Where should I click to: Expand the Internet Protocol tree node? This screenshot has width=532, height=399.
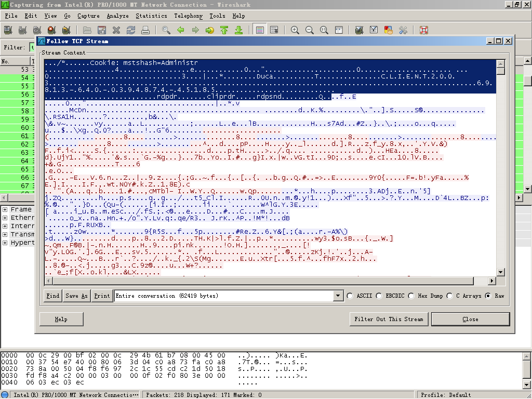pyautogui.click(x=5, y=226)
